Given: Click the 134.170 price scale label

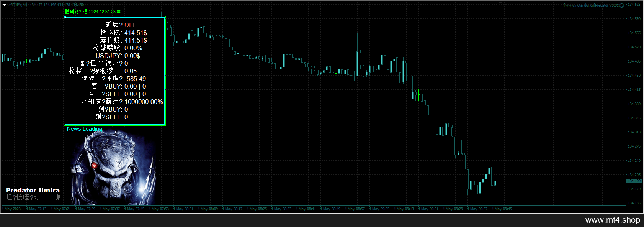Looking at the screenshot, I should 634,189.
